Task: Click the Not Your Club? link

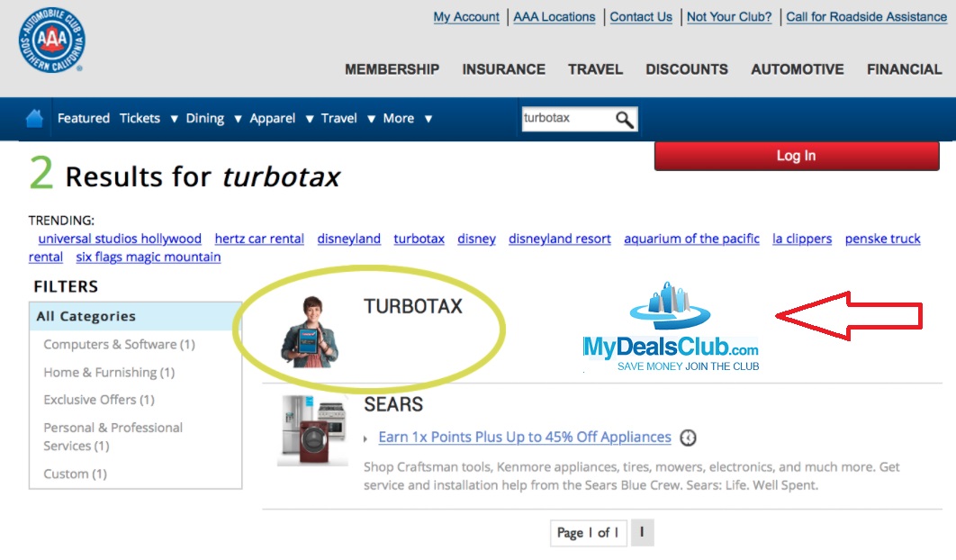Action: [x=729, y=17]
